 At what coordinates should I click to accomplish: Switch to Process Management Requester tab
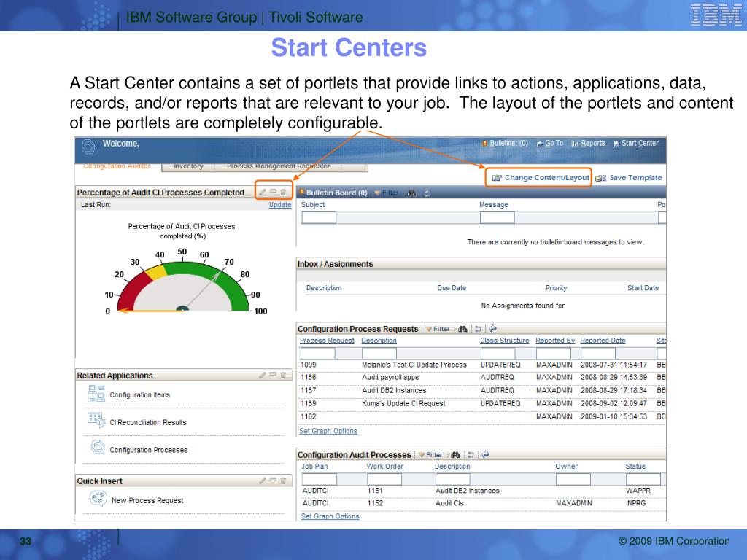click(278, 166)
